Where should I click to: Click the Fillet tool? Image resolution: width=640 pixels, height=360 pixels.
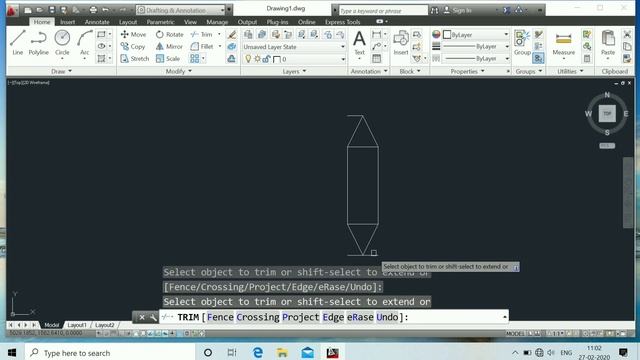[x=202, y=47]
